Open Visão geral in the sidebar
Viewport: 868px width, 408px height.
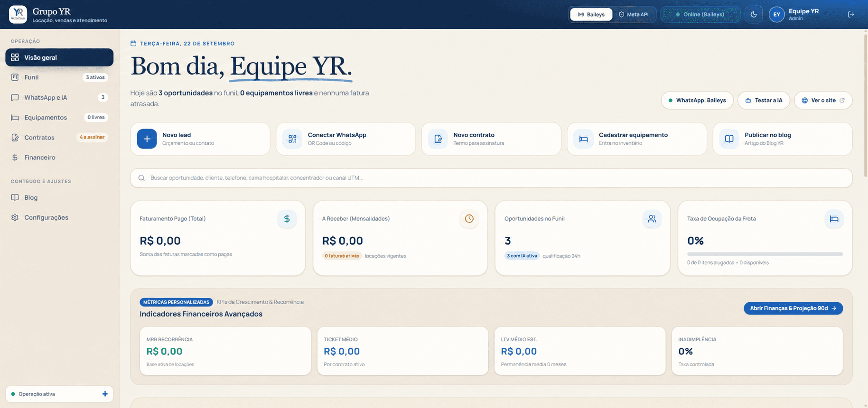pos(59,57)
